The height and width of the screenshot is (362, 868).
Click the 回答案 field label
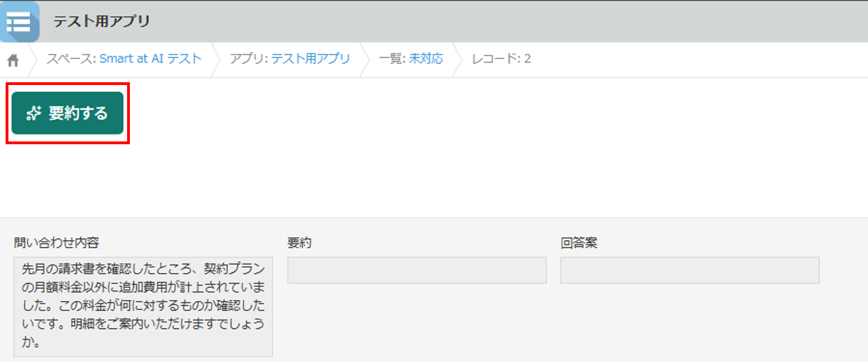[x=578, y=243]
